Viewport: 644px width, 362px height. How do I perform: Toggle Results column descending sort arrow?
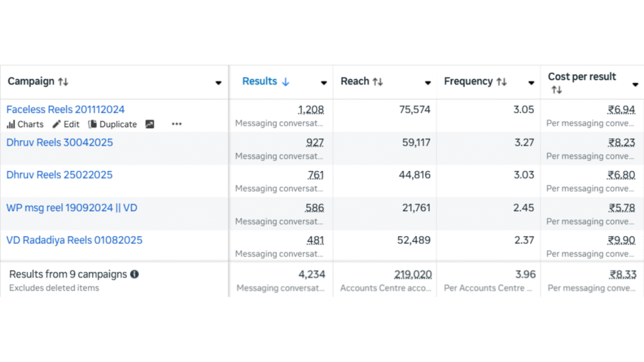coord(286,82)
